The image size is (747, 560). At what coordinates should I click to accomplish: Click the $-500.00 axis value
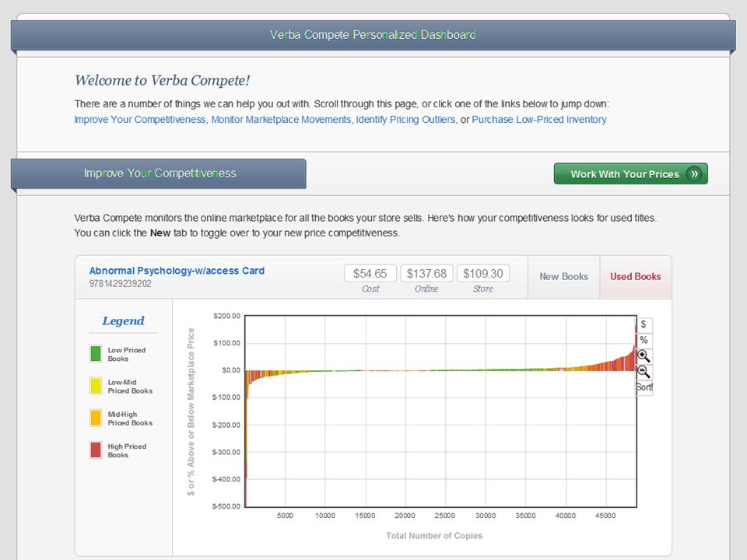pyautogui.click(x=226, y=506)
